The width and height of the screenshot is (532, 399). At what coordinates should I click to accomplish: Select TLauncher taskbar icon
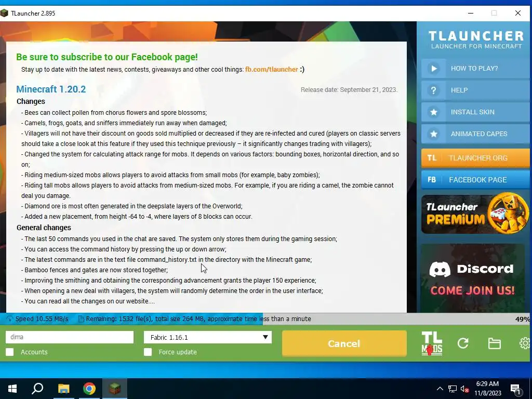[x=115, y=389]
